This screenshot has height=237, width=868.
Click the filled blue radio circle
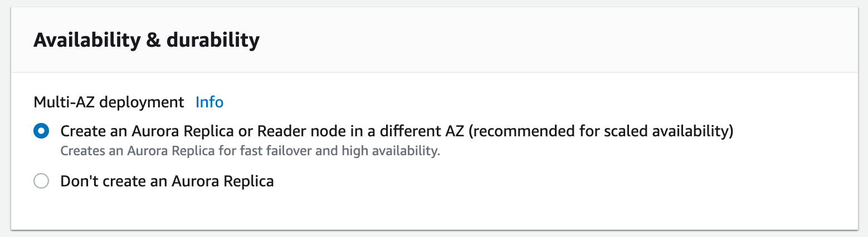pos(41,131)
